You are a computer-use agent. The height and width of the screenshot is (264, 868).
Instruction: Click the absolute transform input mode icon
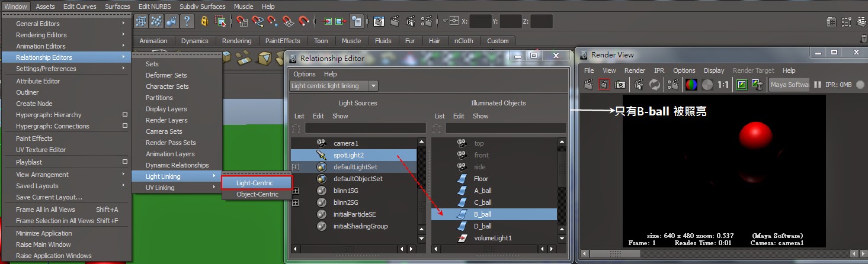454,21
